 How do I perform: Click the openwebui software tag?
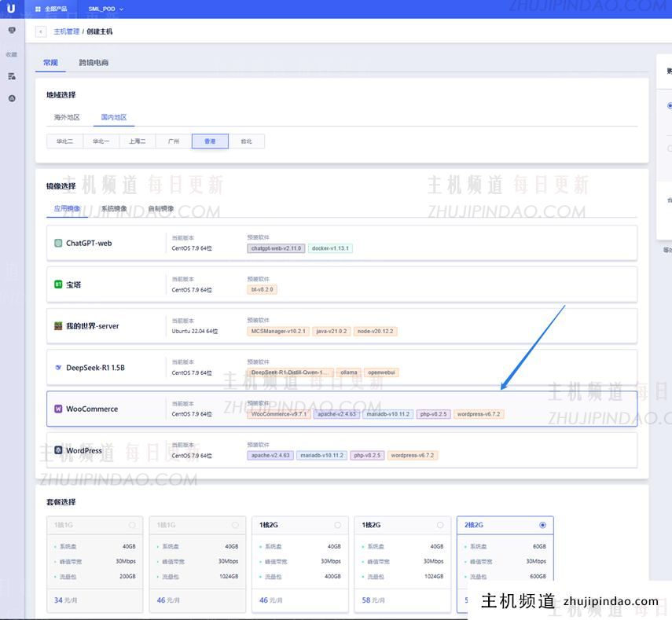click(x=381, y=372)
